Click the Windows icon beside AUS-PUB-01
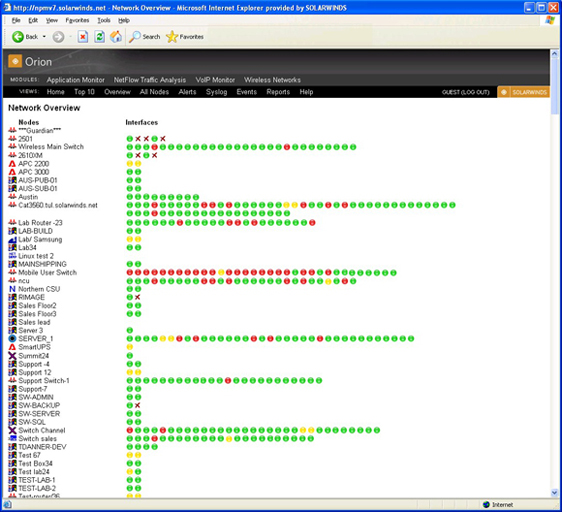This screenshot has width=562, height=512. [x=12, y=180]
